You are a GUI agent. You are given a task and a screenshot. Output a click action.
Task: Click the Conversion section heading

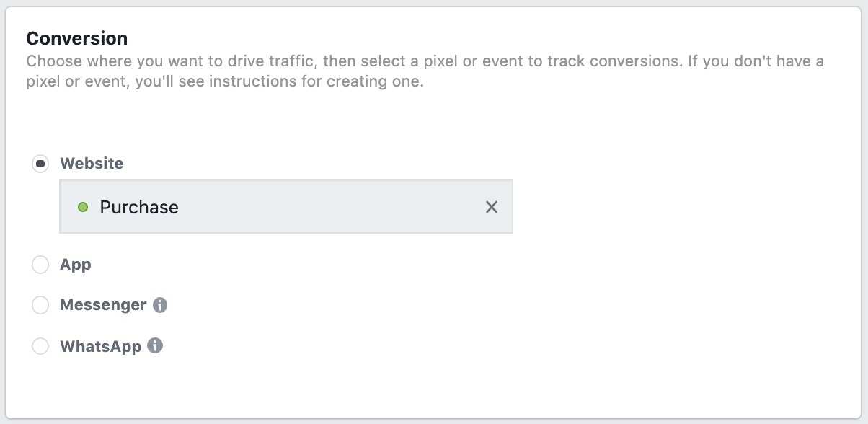point(76,38)
